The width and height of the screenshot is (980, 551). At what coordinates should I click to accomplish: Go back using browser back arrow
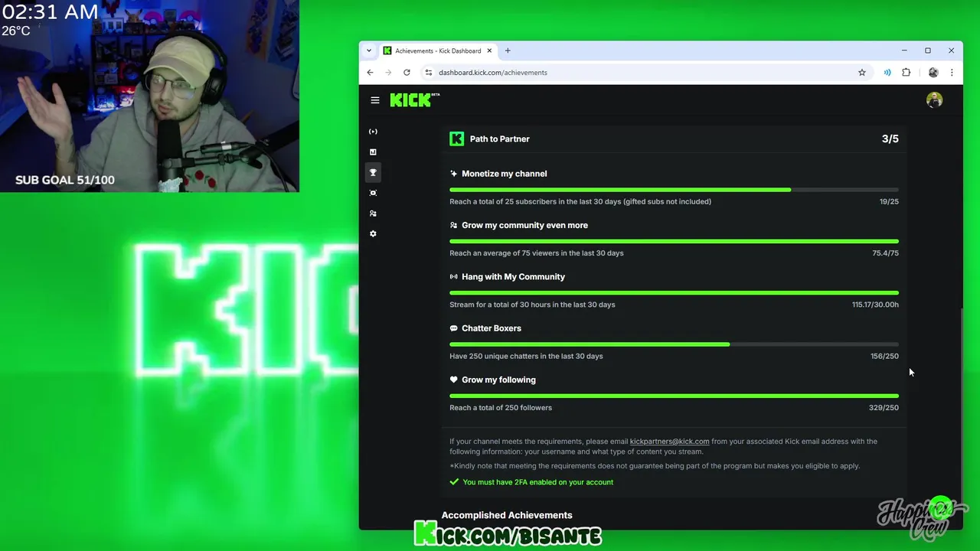coord(370,73)
